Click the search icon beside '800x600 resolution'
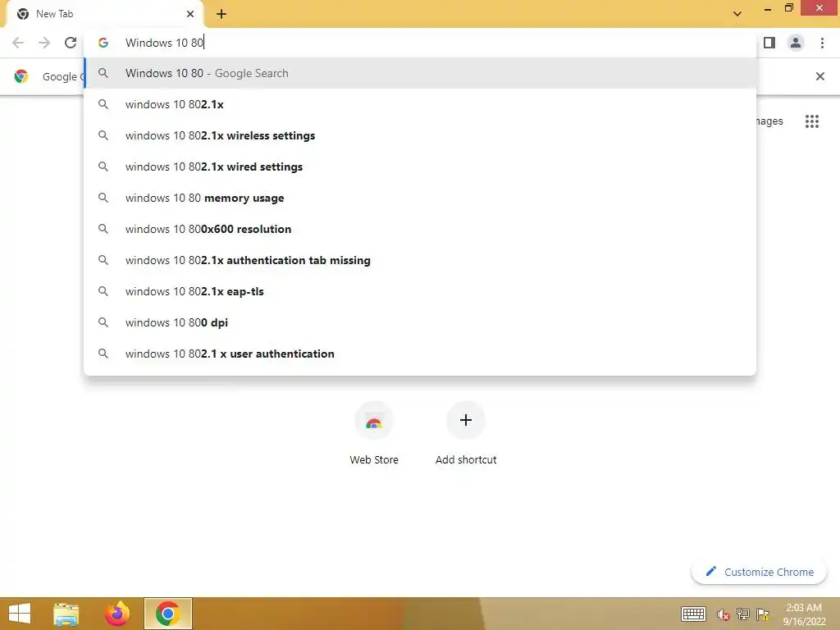This screenshot has height=630, width=840. [103, 229]
